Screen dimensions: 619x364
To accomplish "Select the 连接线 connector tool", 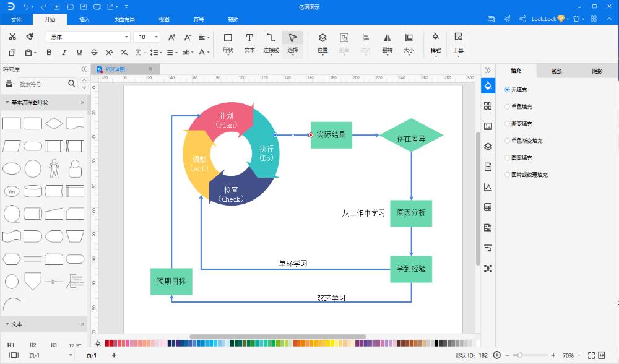I will (x=271, y=42).
